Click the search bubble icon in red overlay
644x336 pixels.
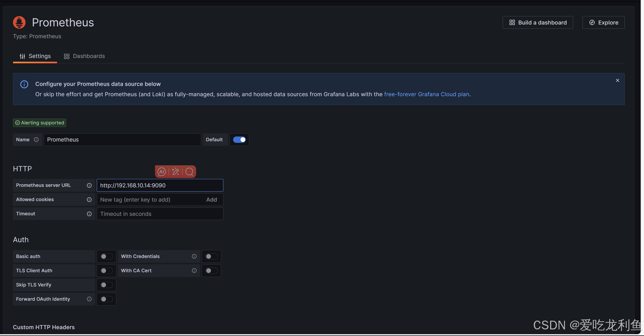point(189,172)
